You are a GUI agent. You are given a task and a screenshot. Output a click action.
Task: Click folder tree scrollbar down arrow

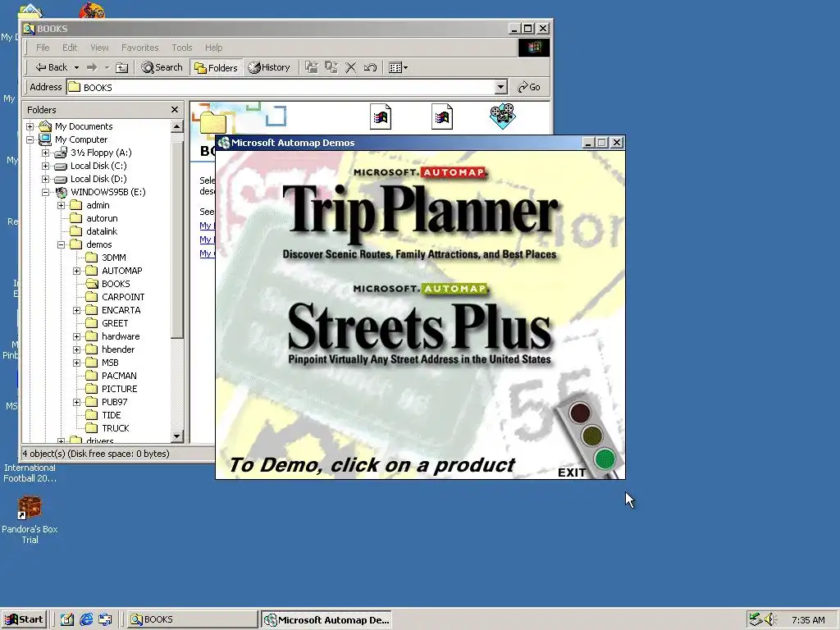(x=177, y=436)
